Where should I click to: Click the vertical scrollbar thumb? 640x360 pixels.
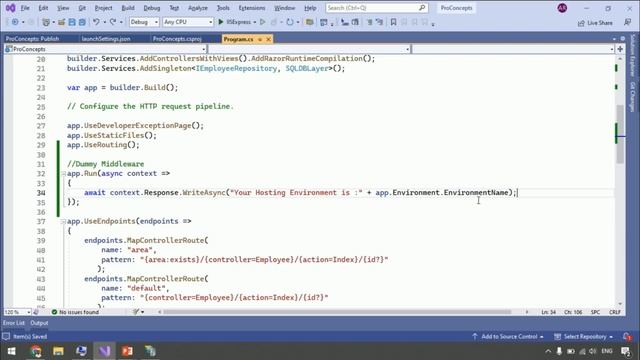[620, 134]
